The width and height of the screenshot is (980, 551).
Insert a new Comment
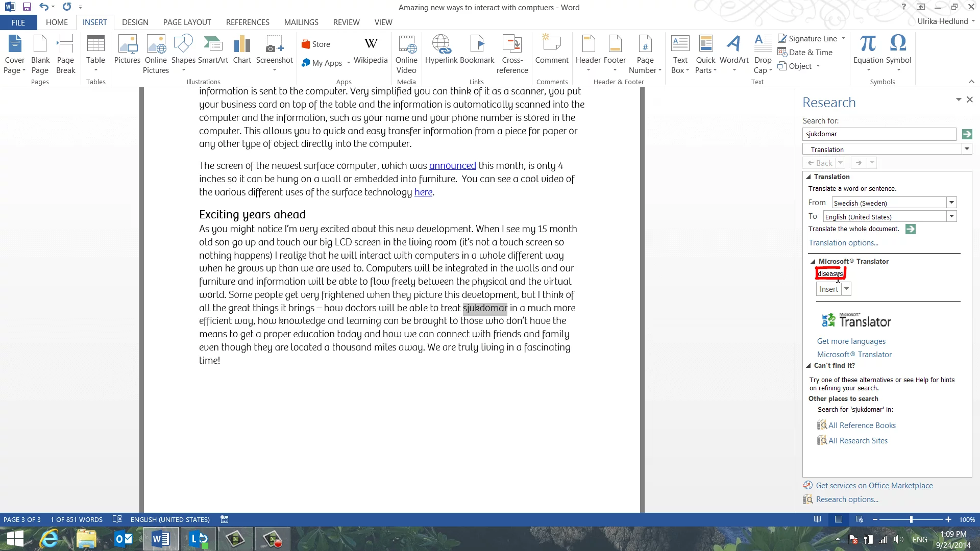point(551,51)
